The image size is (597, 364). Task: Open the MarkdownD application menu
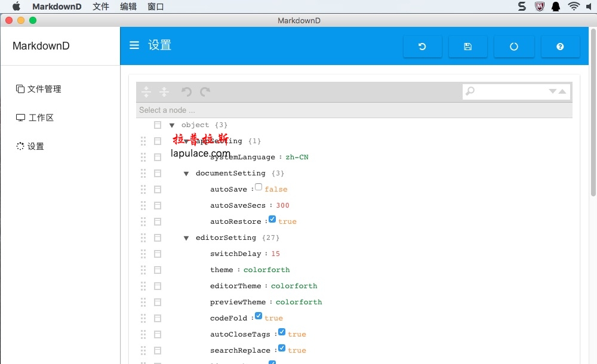[57, 7]
